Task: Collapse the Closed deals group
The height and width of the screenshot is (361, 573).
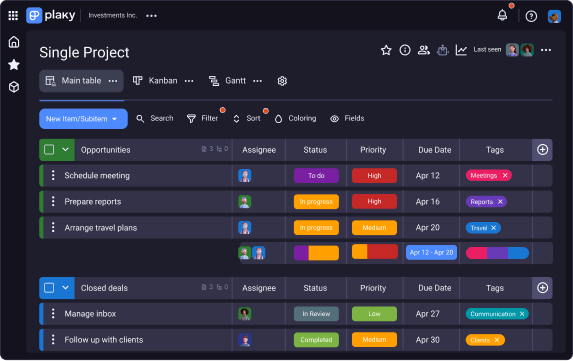Action: [65, 288]
